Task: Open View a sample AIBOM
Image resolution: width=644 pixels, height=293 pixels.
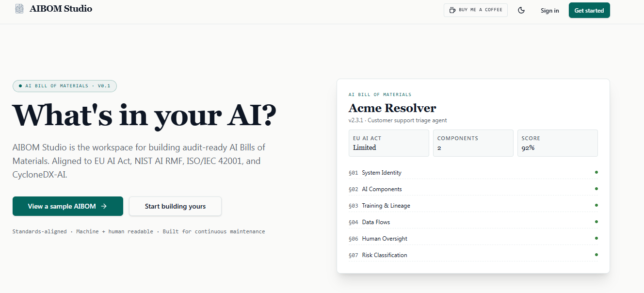Action: point(68,206)
